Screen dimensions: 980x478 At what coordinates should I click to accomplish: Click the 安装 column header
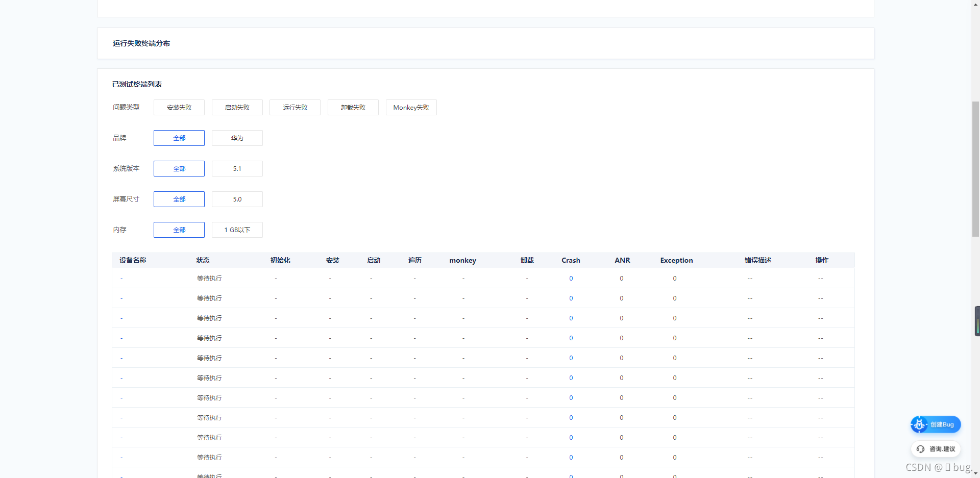333,260
